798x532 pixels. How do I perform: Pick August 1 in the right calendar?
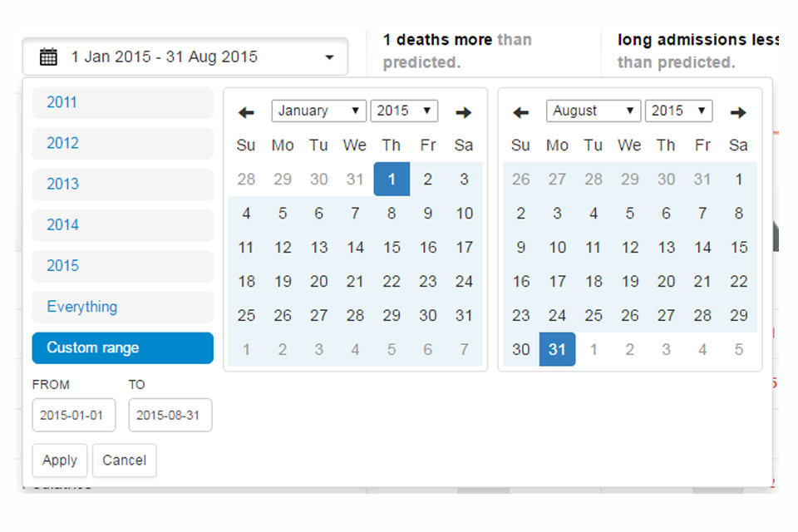point(739,180)
